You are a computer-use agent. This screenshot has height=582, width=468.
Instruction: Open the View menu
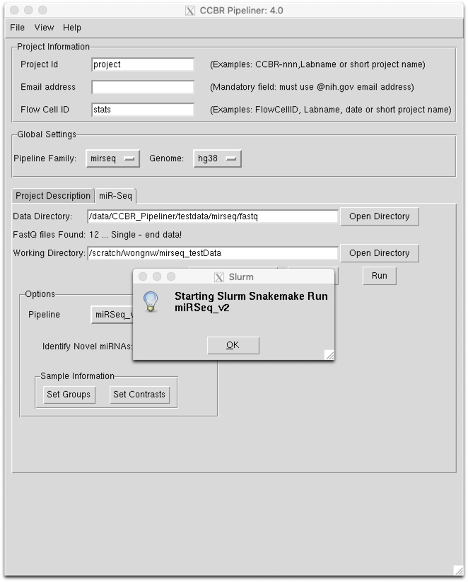[44, 27]
